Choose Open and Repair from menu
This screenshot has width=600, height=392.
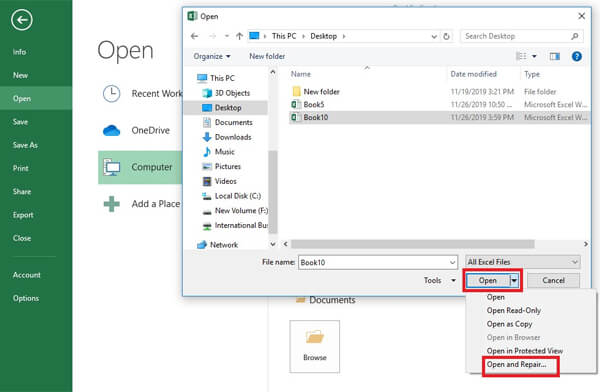[516, 364]
